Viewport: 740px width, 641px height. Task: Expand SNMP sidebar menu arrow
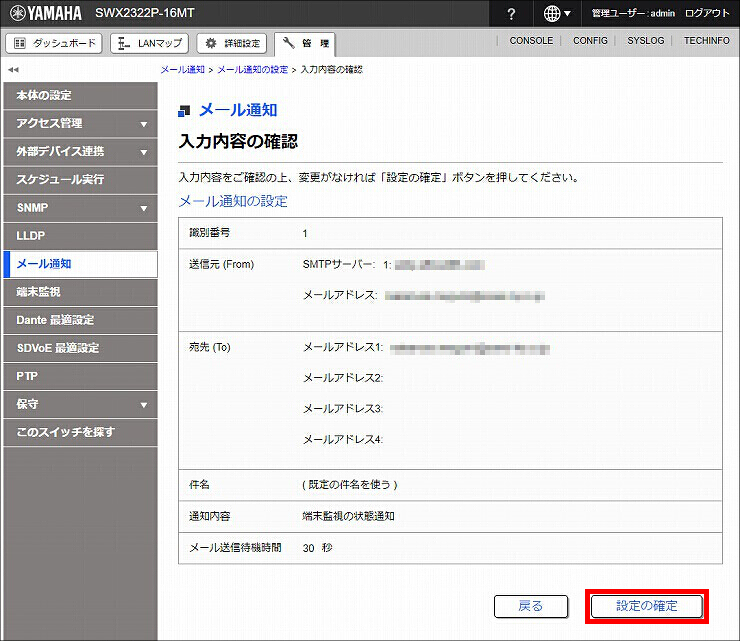[x=144, y=208]
